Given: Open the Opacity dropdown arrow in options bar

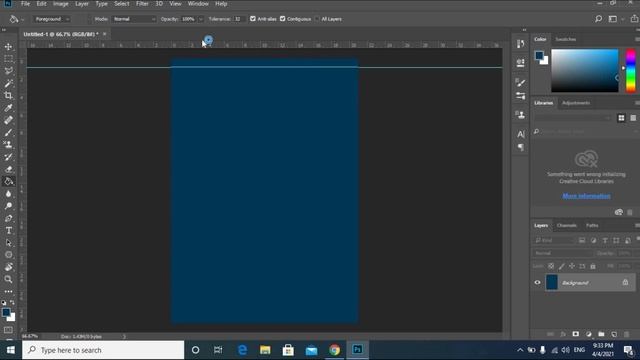Looking at the screenshot, I should (200, 19).
